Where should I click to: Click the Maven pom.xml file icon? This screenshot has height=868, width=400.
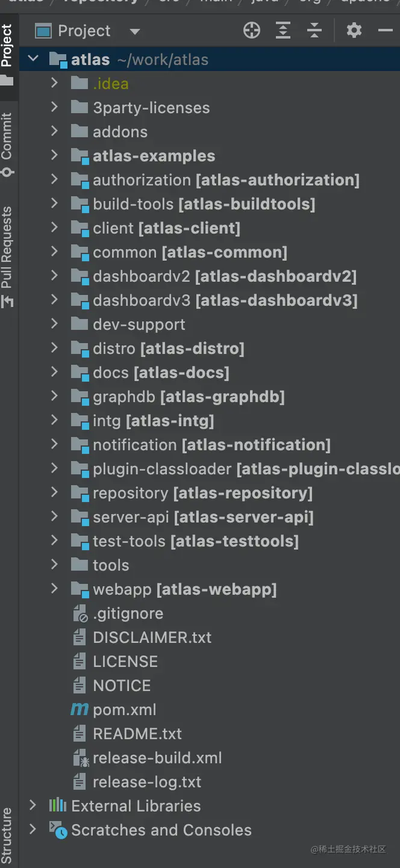click(x=80, y=710)
